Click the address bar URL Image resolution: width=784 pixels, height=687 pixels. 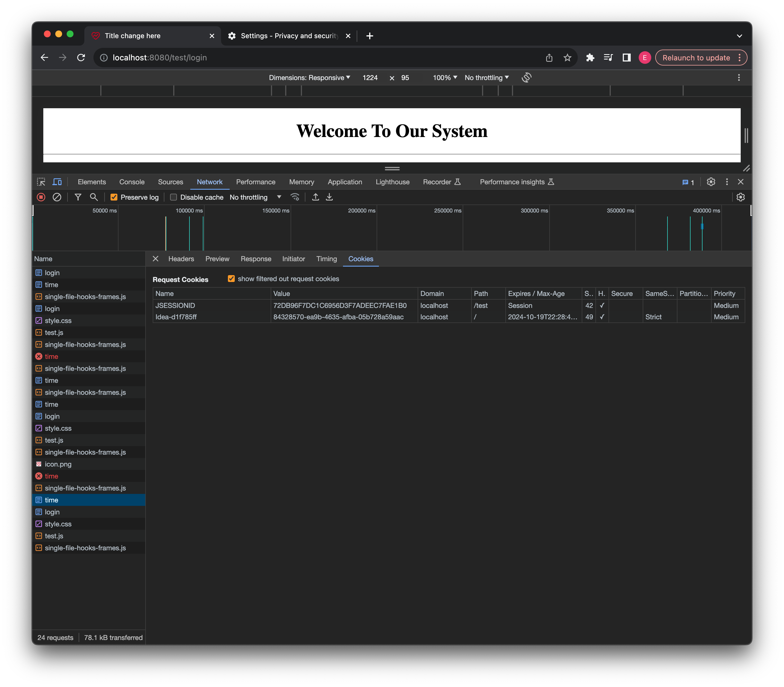tap(160, 58)
